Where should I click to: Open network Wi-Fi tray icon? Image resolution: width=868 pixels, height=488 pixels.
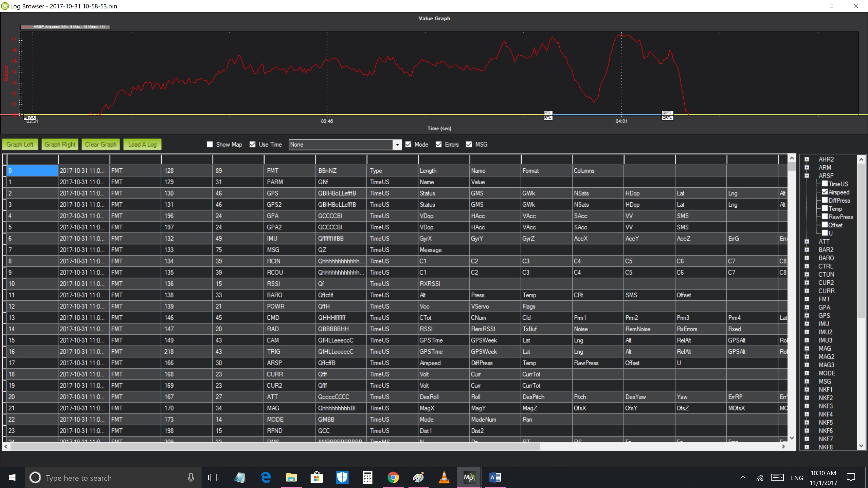coord(759,477)
